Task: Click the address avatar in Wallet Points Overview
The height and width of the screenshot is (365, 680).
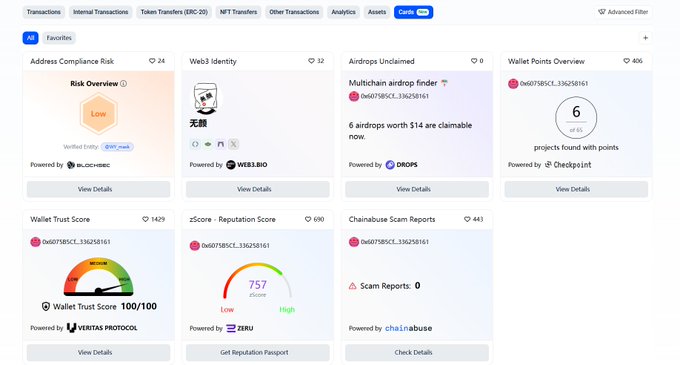Action: [513, 84]
